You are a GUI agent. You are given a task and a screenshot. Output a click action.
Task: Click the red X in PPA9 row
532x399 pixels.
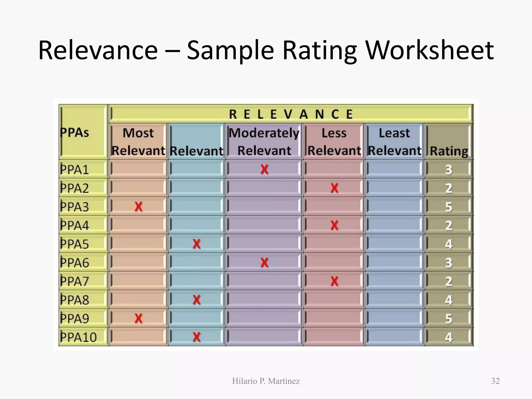[138, 318]
